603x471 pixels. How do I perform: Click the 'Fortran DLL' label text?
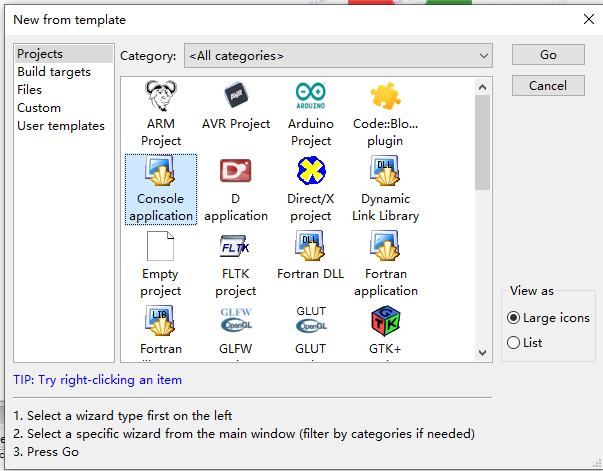click(310, 274)
